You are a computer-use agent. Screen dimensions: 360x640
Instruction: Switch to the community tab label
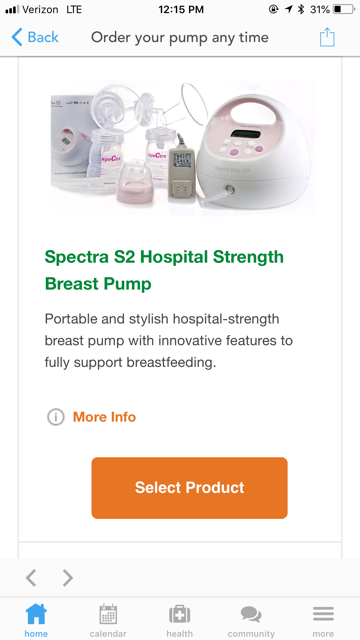tap(251, 634)
